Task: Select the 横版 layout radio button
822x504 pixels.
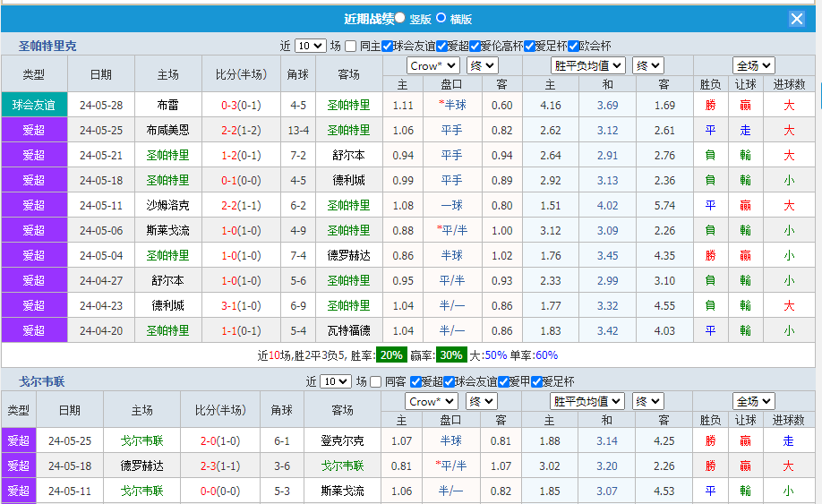Action: (x=441, y=18)
